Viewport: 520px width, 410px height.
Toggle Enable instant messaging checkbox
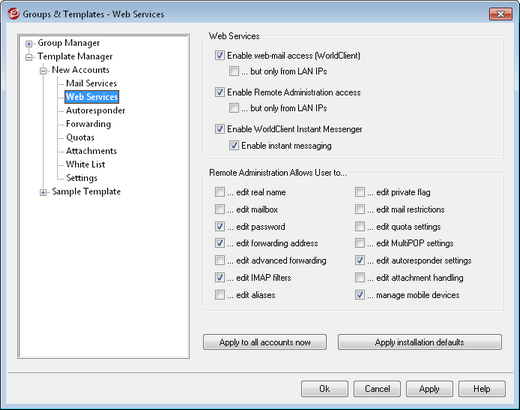[x=234, y=145]
